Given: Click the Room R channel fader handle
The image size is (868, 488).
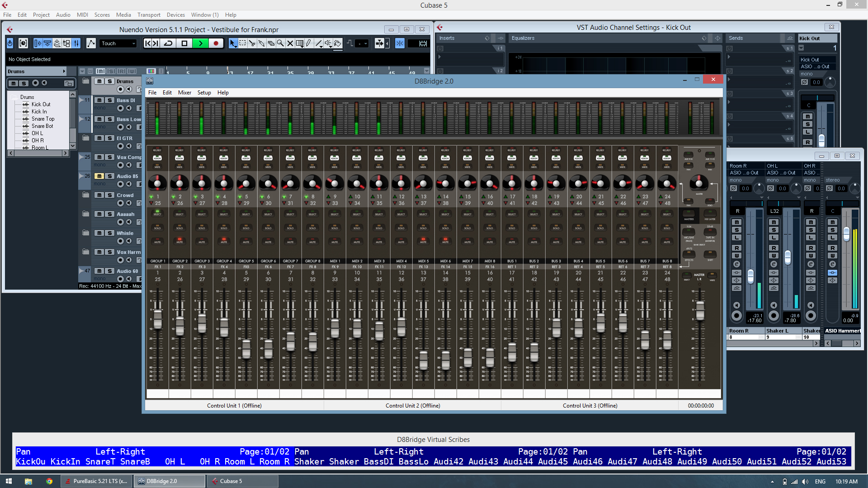Looking at the screenshot, I should coord(750,276).
